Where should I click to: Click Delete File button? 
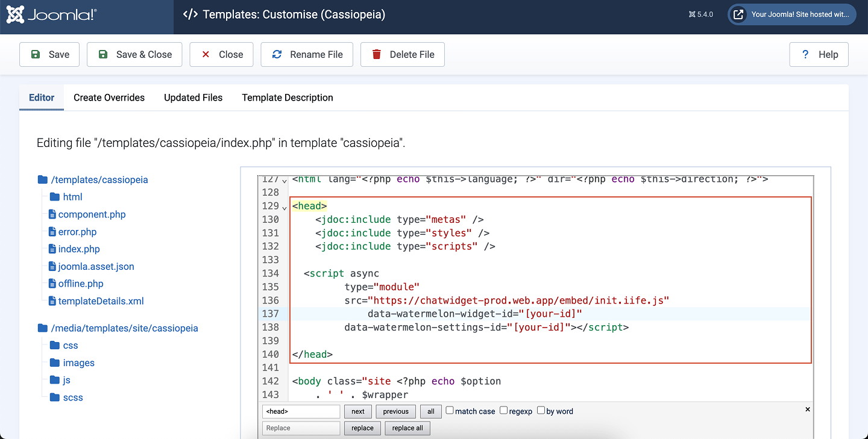(403, 54)
